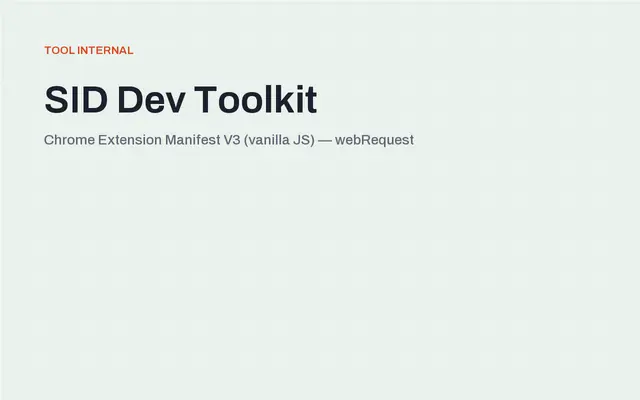This screenshot has width=640, height=400.
Task: Click the word "webRequest" in subtitle
Action: point(374,140)
